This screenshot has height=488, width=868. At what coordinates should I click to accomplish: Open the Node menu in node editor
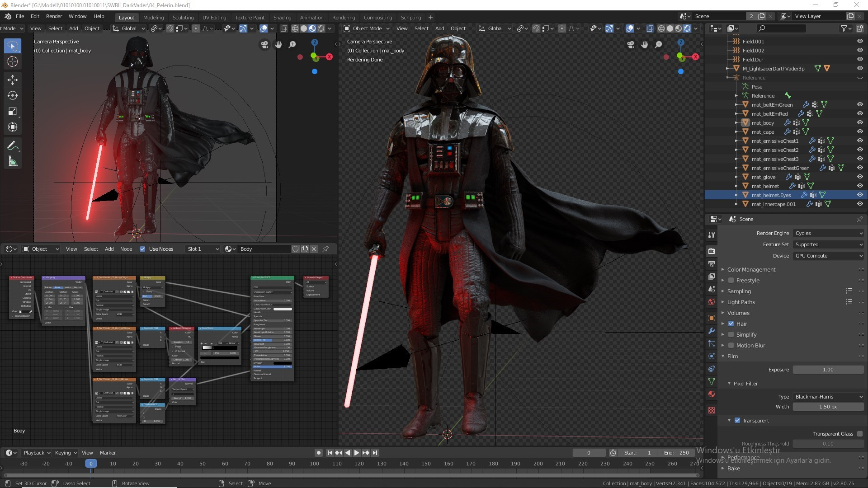coord(126,249)
